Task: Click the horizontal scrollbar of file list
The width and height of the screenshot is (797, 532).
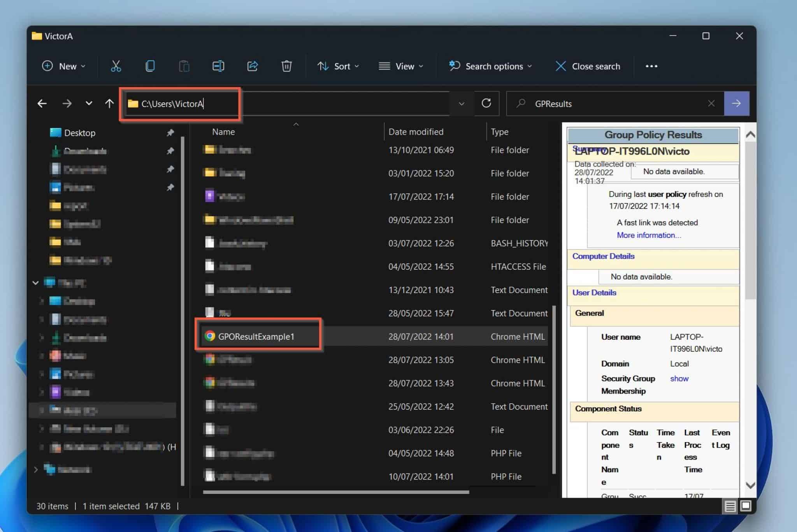Action: click(x=335, y=492)
